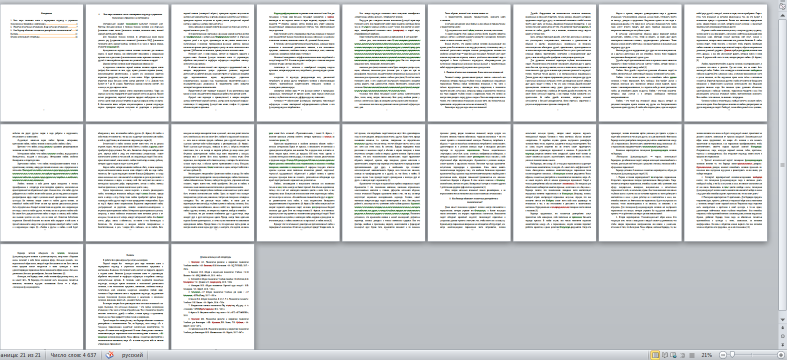The height and width of the screenshot is (360, 800).
Task: Switch to Print Layout view
Action: click(656, 355)
